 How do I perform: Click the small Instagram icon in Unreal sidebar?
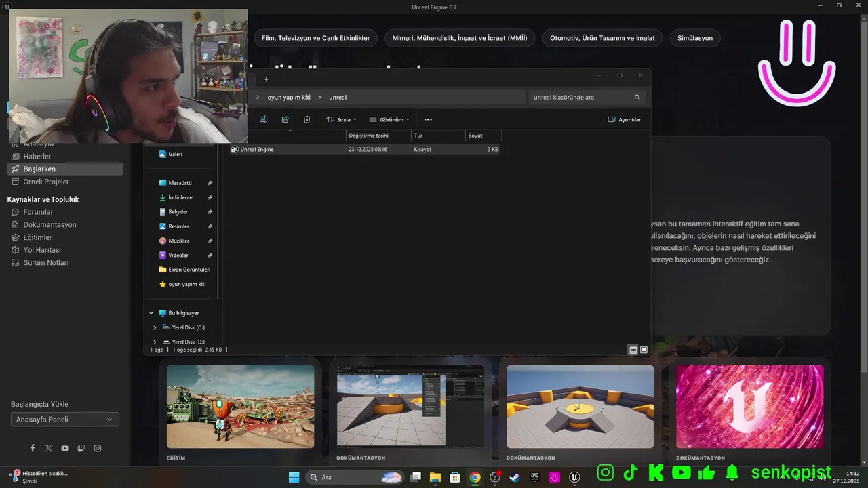pos(98,448)
